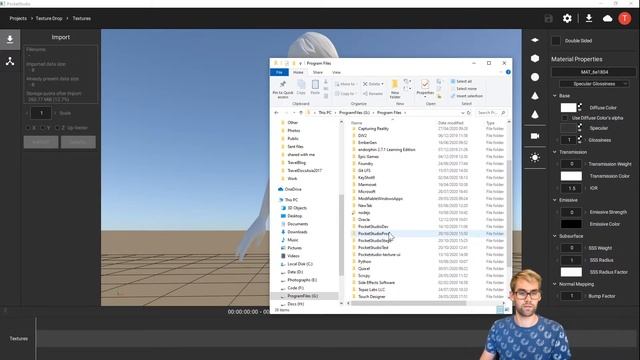Image resolution: width=640 pixels, height=360 pixels.
Task: Open the Import panel download icon
Action: [x=10, y=40]
